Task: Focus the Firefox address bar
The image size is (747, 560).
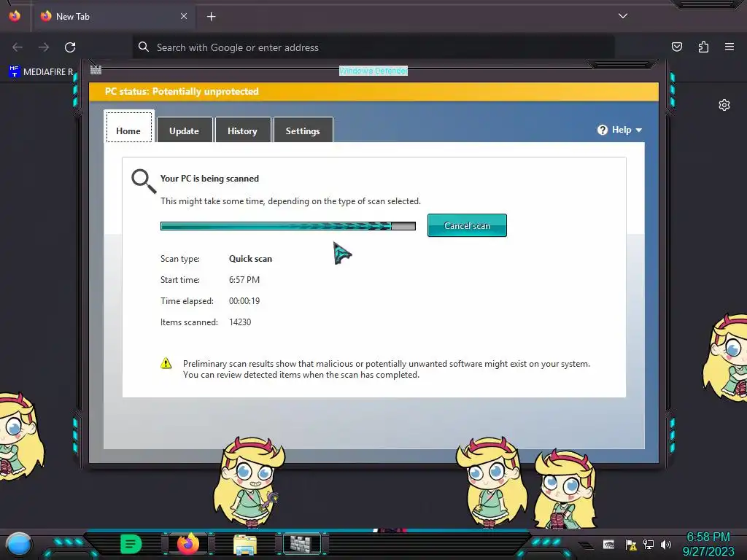Action: [x=373, y=47]
